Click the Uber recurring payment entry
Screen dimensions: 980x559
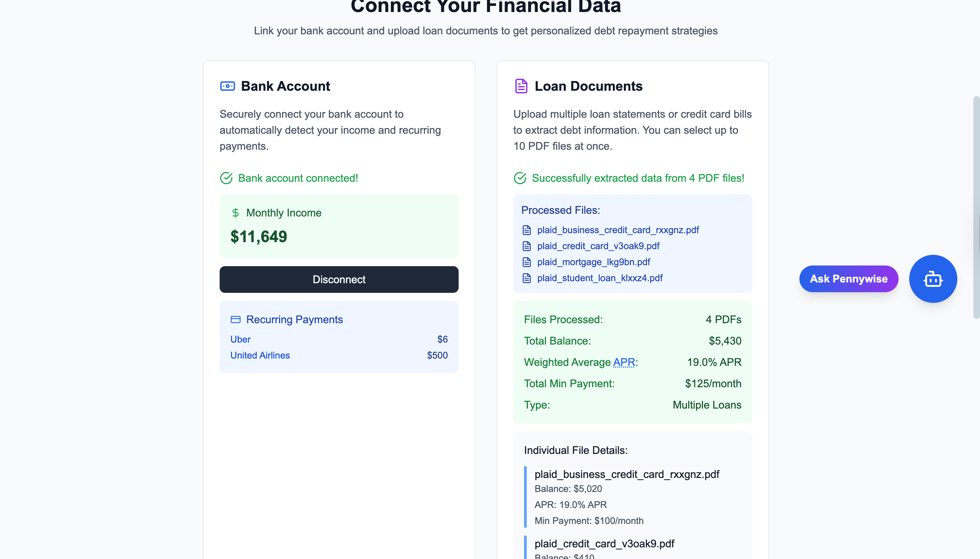coord(240,340)
